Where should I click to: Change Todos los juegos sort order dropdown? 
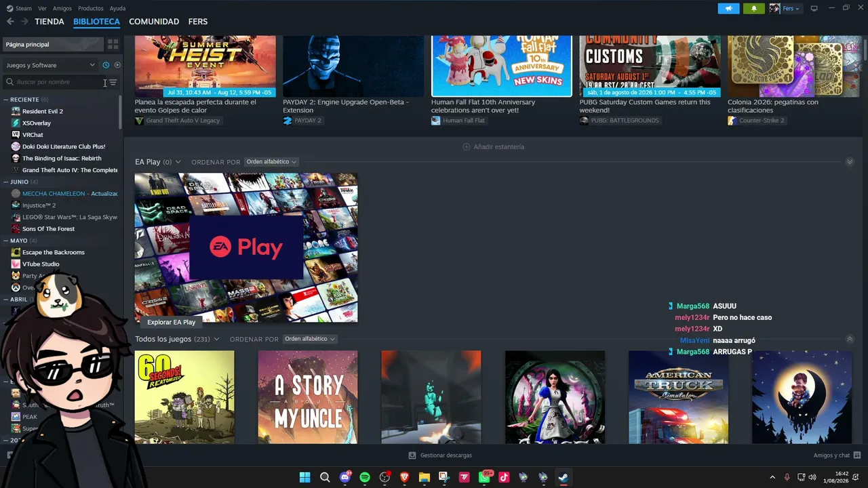[x=310, y=339]
